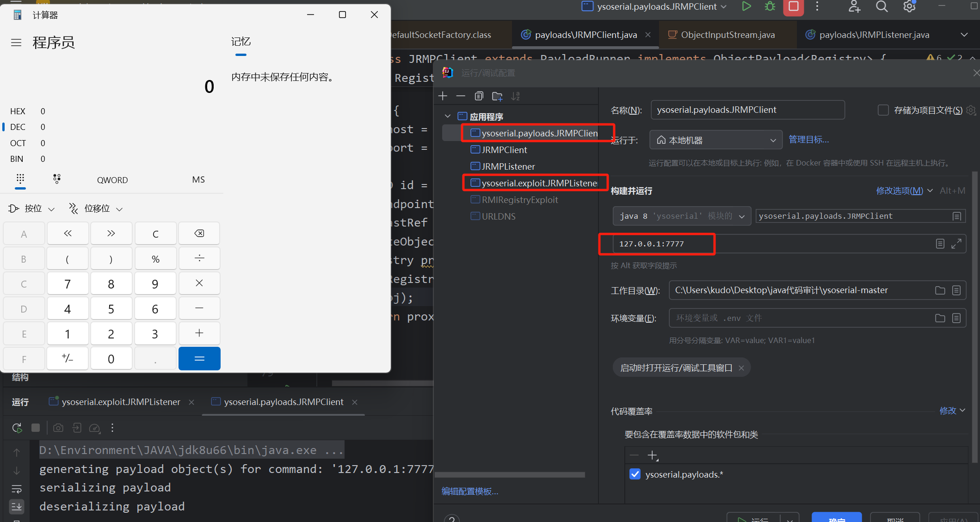The height and width of the screenshot is (522, 980).
Task: Enable the store as project file checkbox
Action: [x=883, y=110]
